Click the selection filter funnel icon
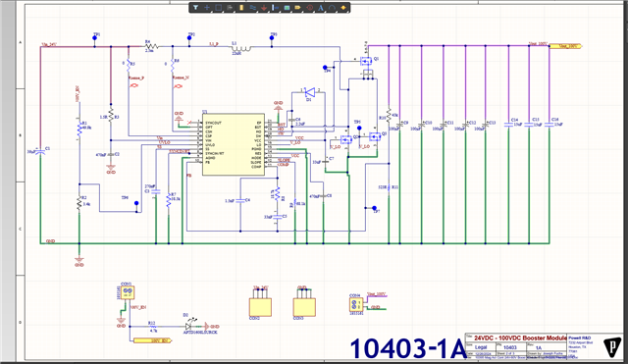 coord(195,7)
